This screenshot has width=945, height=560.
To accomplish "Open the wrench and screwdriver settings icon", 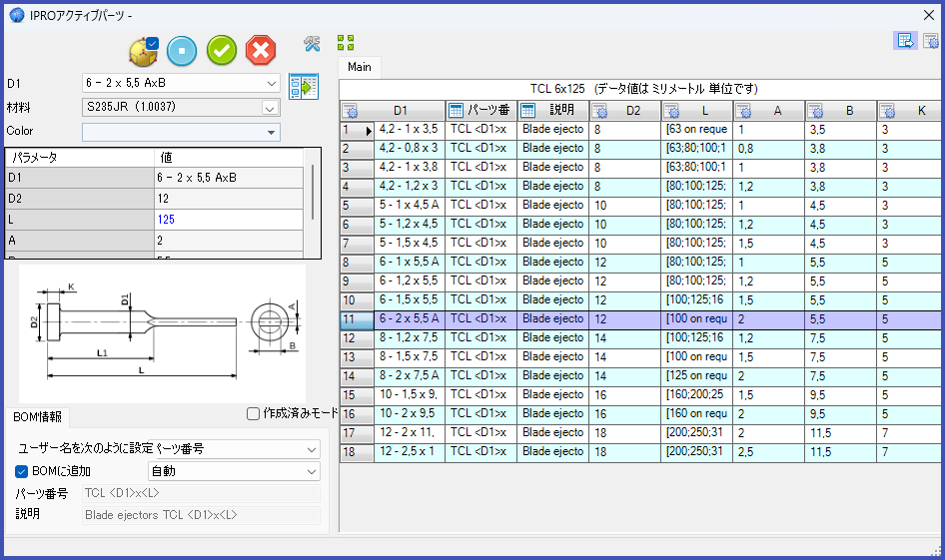I will (312, 43).
